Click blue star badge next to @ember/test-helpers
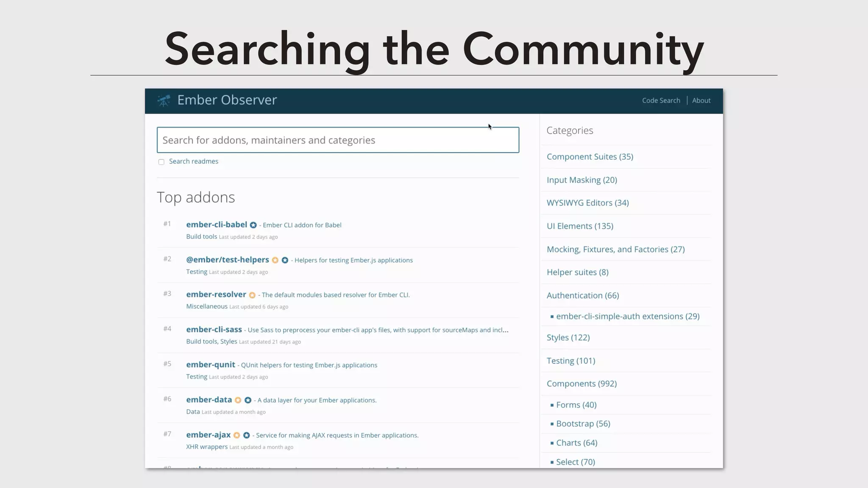Image resolution: width=868 pixels, height=488 pixels. point(285,261)
